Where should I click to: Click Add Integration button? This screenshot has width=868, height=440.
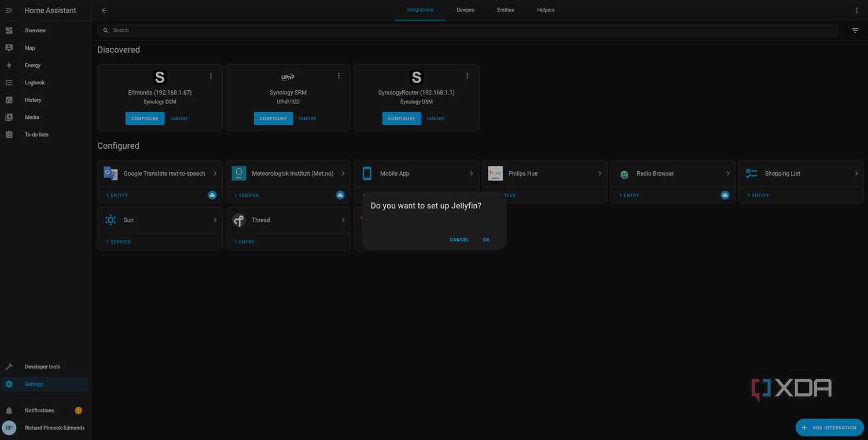pos(829,427)
